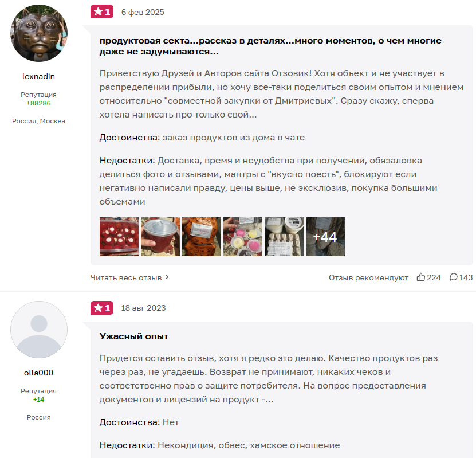Open the review titled "Ужасный опыт"
Image resolution: width=476 pixels, height=458 pixels.
(134, 336)
